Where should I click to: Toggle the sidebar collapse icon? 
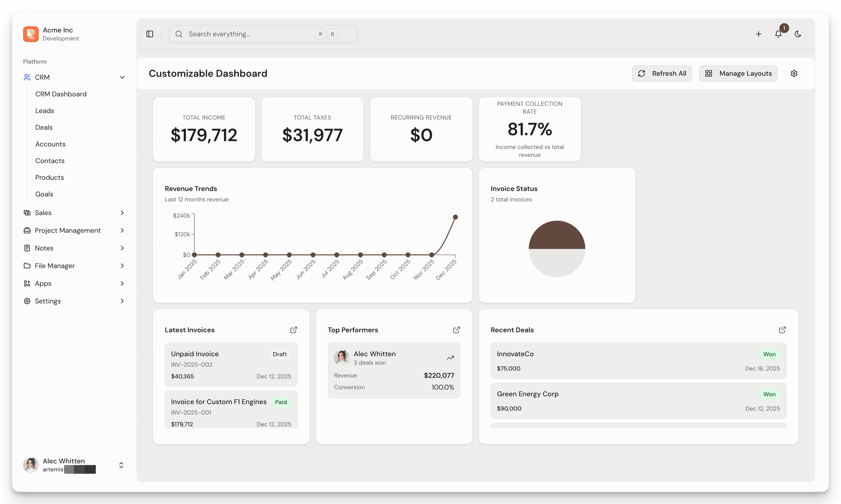150,34
